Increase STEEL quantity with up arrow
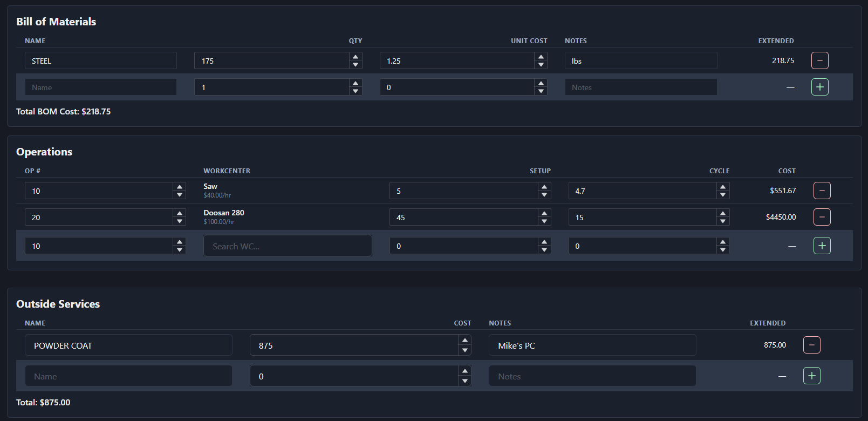 pyautogui.click(x=355, y=57)
